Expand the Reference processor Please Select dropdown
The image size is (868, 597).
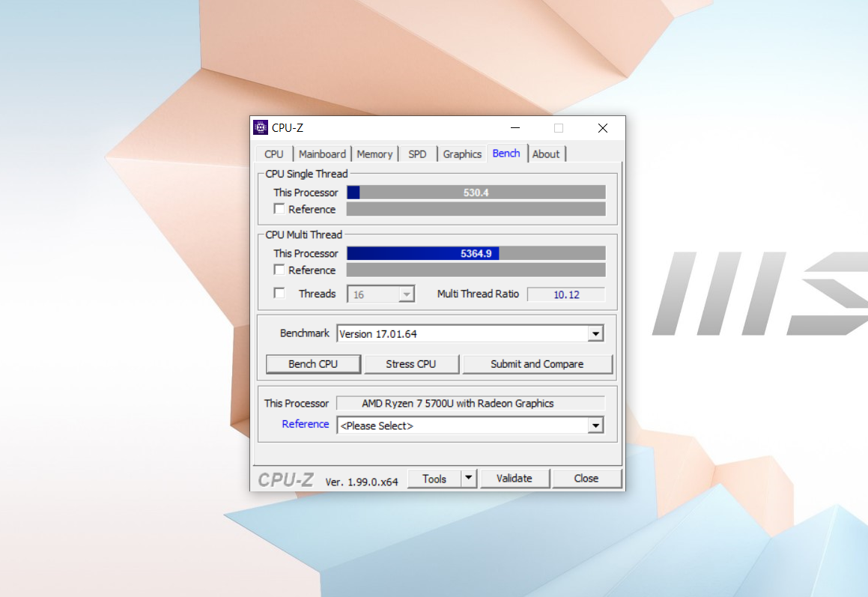(x=595, y=425)
